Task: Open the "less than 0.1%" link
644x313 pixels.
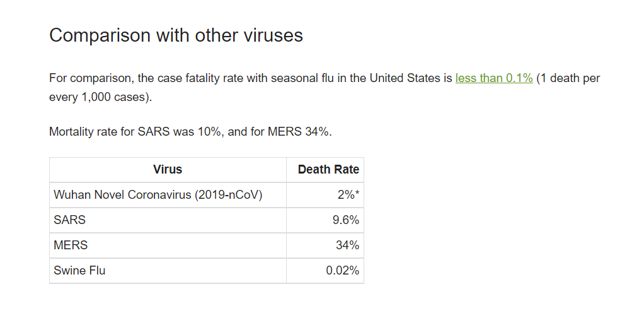Action: pos(494,78)
